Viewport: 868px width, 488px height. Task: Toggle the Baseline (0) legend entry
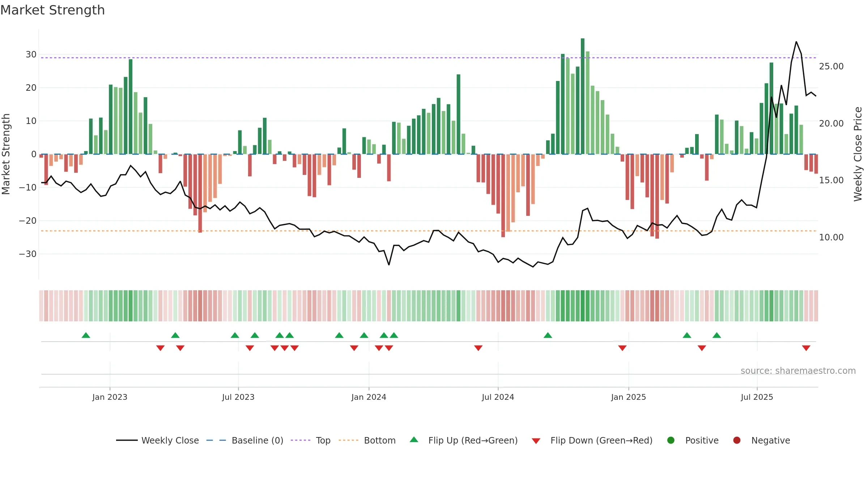(245, 440)
